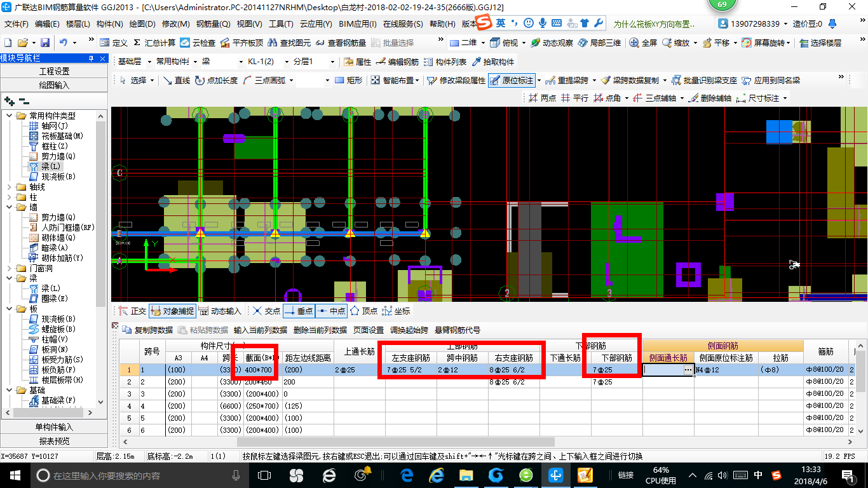Viewport: 868px width, 488px height.
Task: Open the 钢筋量(Q) menu
Action: [x=213, y=24]
